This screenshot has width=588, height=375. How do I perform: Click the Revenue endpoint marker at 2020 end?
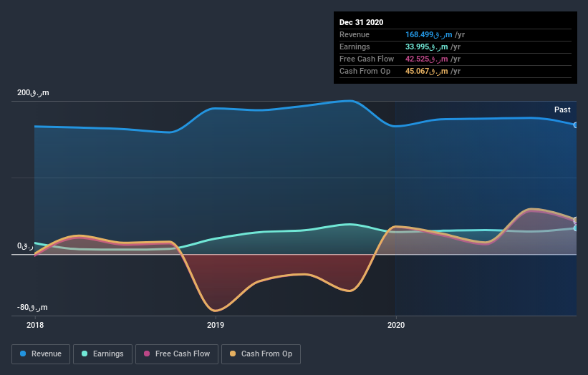click(x=576, y=125)
